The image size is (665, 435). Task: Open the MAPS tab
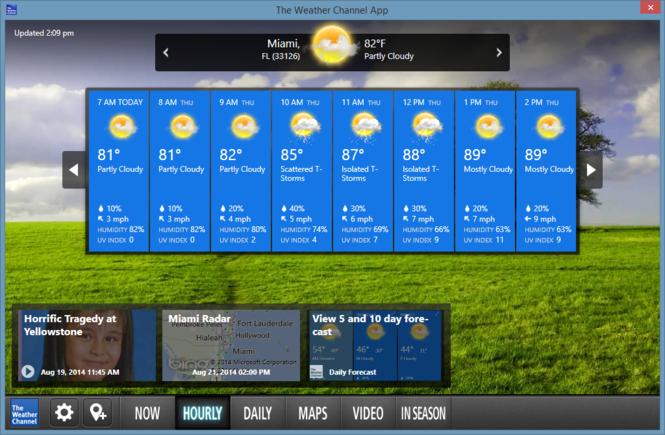(x=313, y=413)
